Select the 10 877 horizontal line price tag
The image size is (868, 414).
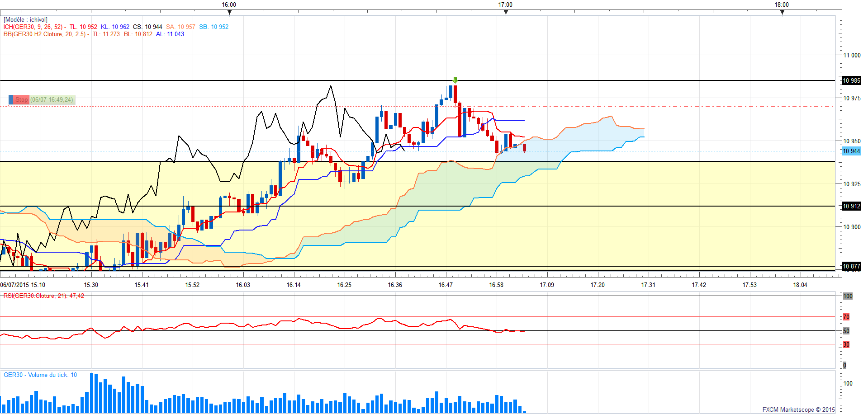pyautogui.click(x=851, y=266)
